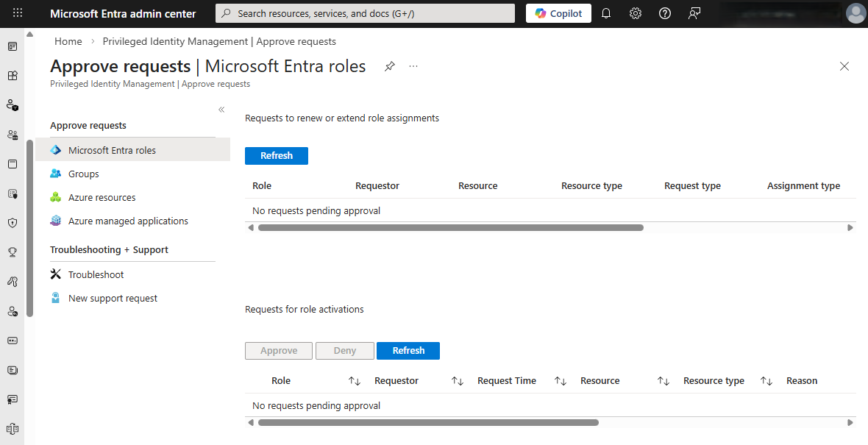
Task: Click Request type column header
Action: [692, 186]
